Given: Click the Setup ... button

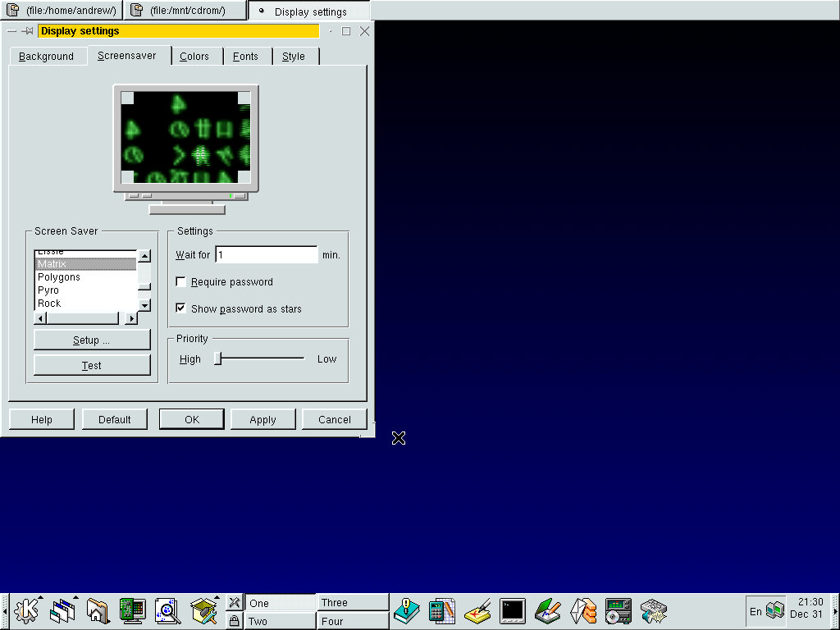Looking at the screenshot, I should [x=92, y=340].
